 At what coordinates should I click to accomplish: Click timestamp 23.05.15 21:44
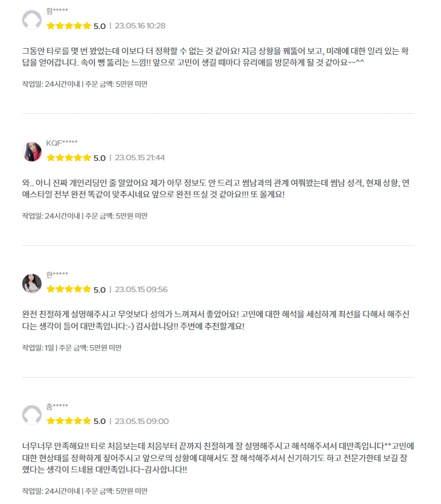point(140,158)
